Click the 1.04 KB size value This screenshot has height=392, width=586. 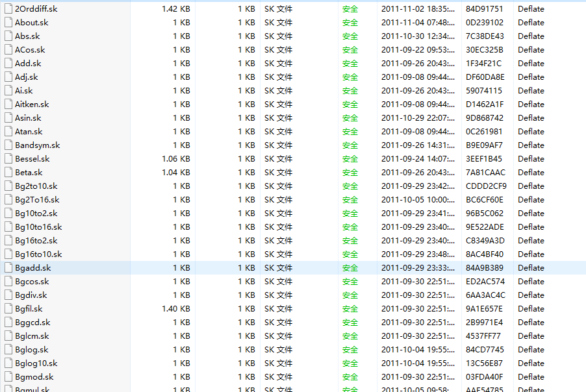[x=176, y=172]
